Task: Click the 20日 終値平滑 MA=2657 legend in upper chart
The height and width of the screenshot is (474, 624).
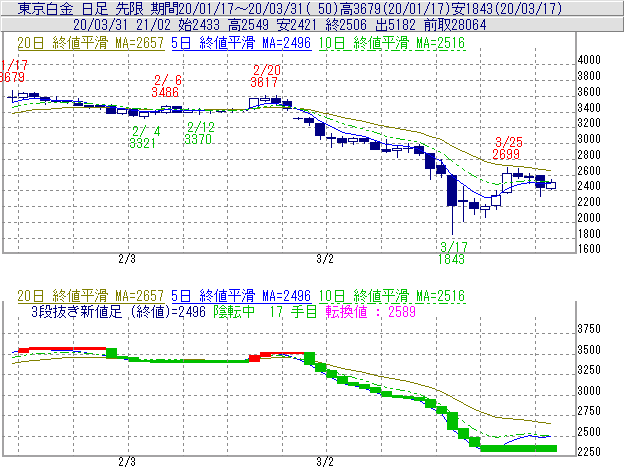Action: pyautogui.click(x=91, y=43)
